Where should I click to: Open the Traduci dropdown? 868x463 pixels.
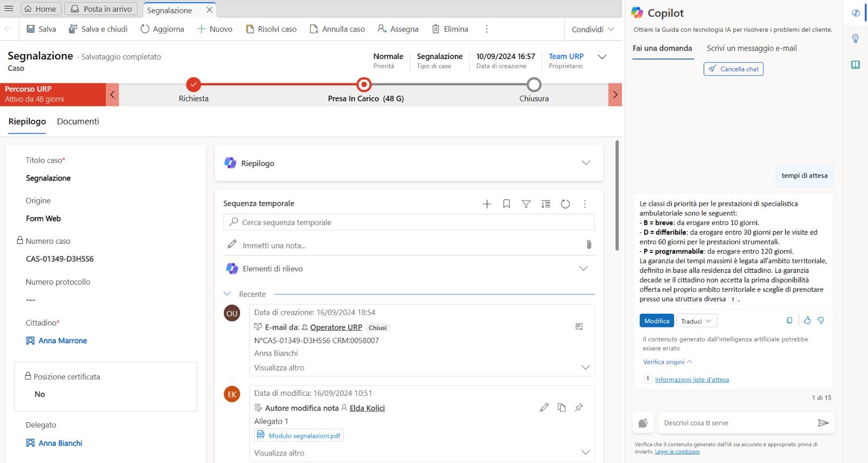(696, 321)
